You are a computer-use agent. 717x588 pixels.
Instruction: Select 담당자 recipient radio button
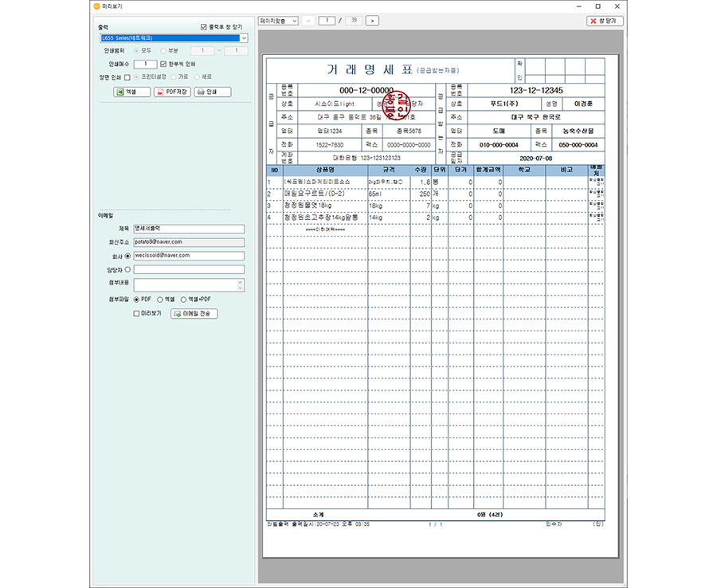pos(127,269)
